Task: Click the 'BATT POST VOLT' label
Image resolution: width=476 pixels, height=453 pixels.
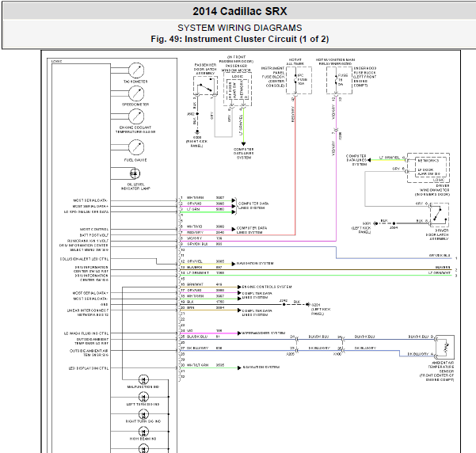Action: point(94,235)
